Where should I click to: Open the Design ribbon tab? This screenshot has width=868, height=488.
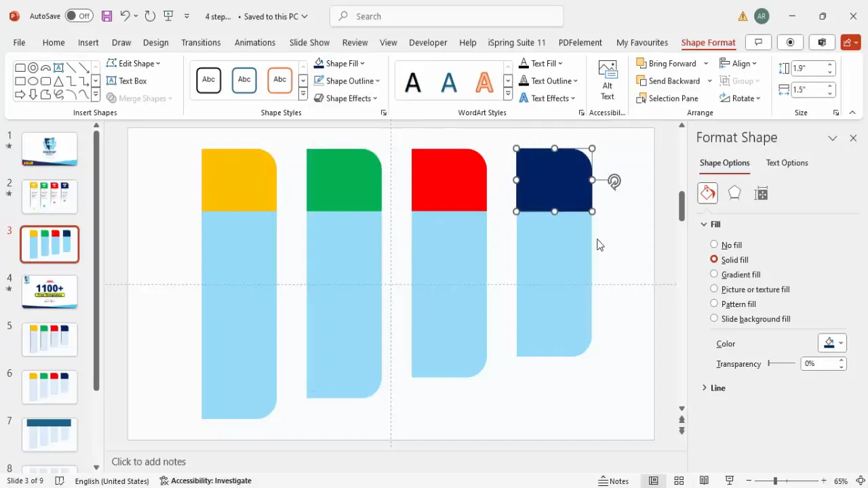[155, 42]
